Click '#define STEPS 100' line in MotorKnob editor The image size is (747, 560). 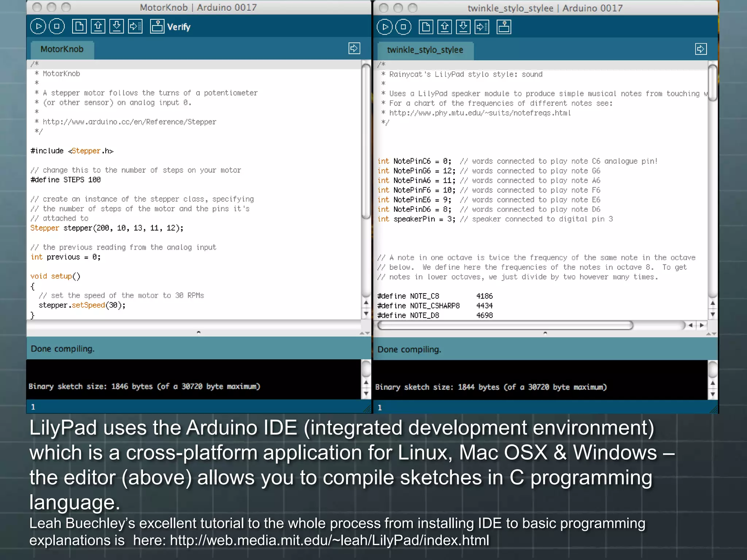66,180
